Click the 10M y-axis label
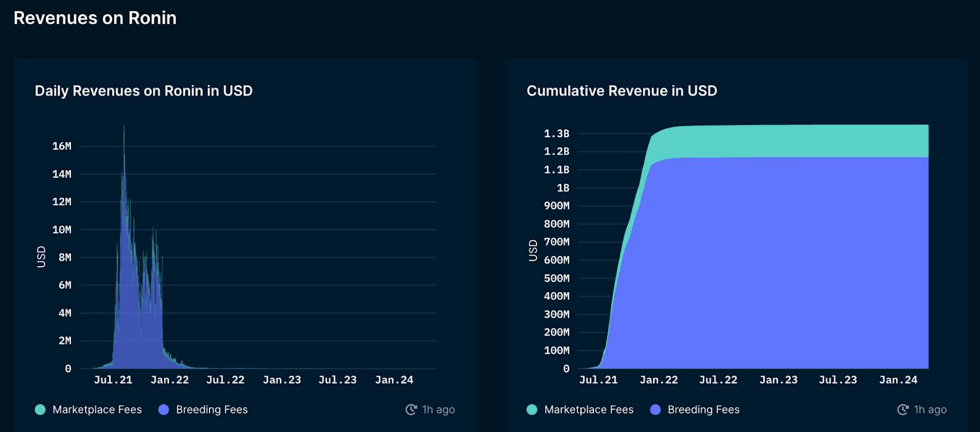980x432 pixels. tap(62, 230)
